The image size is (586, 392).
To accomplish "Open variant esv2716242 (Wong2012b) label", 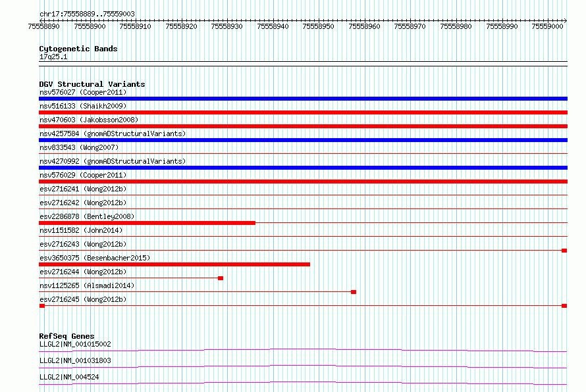I will click(83, 203).
